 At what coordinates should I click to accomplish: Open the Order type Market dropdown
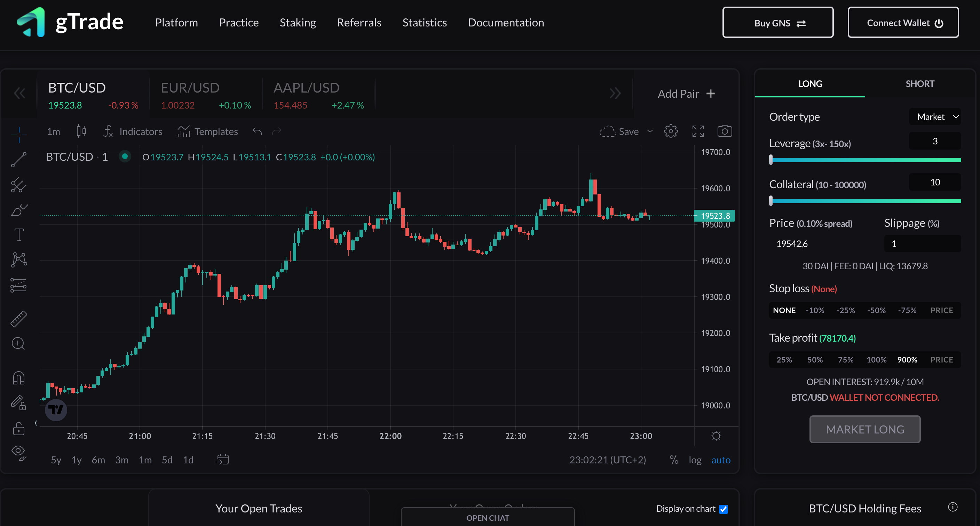tap(935, 117)
